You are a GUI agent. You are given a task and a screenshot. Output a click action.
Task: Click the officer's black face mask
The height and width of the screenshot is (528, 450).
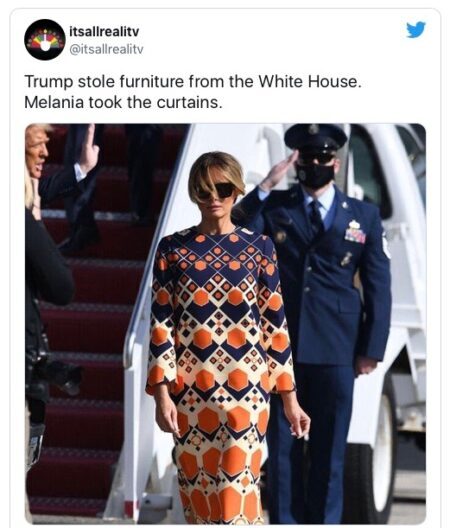point(315,175)
